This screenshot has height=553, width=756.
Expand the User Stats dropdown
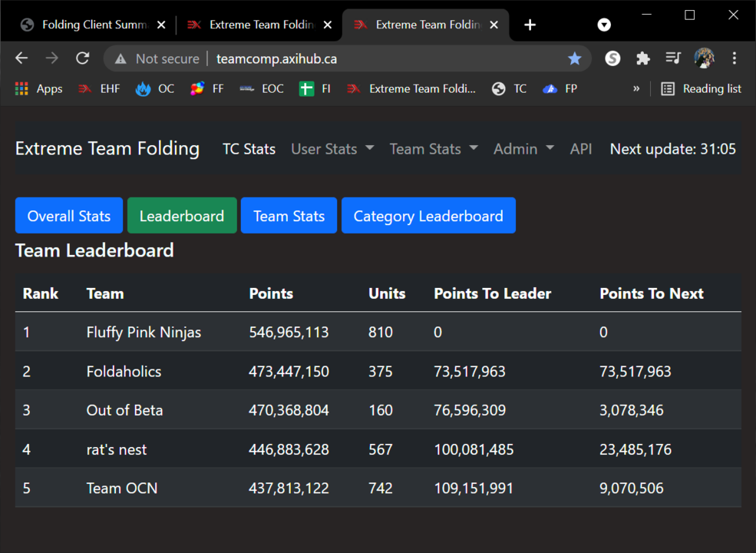332,149
